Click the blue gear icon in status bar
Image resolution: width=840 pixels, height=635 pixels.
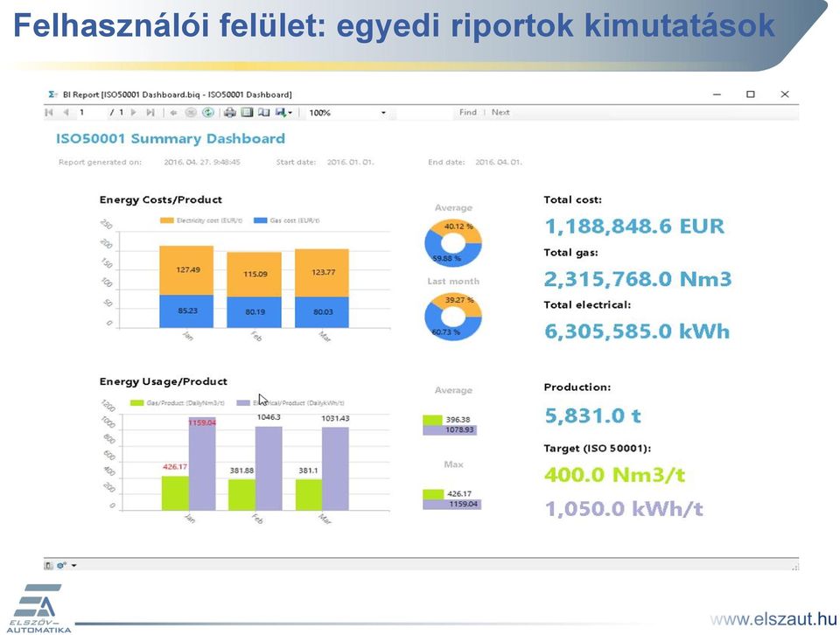point(61,565)
